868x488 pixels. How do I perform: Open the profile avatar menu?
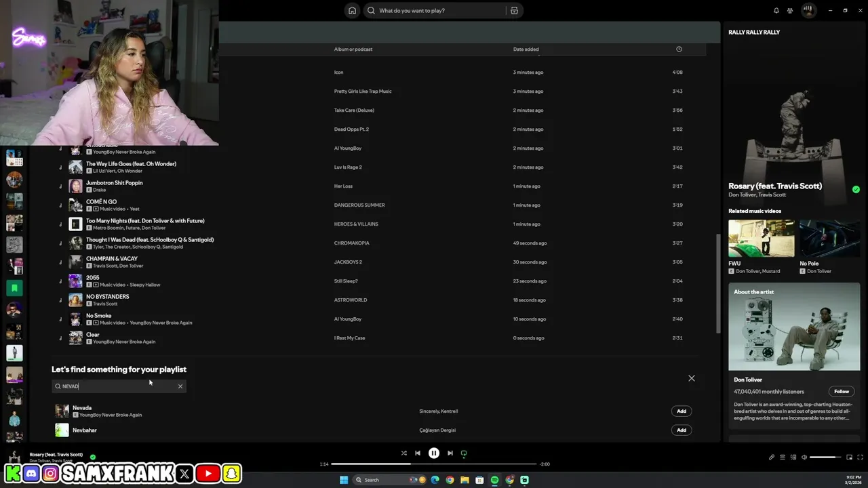pos(808,10)
